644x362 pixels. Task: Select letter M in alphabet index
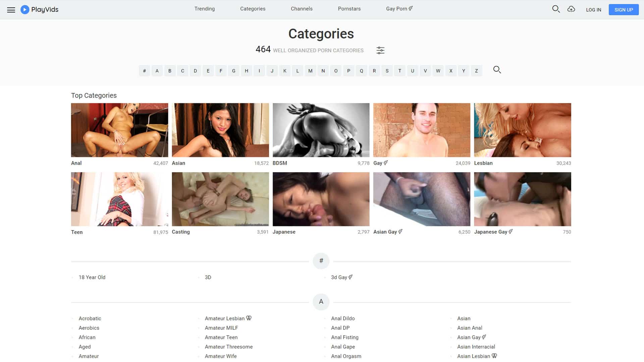click(x=310, y=71)
